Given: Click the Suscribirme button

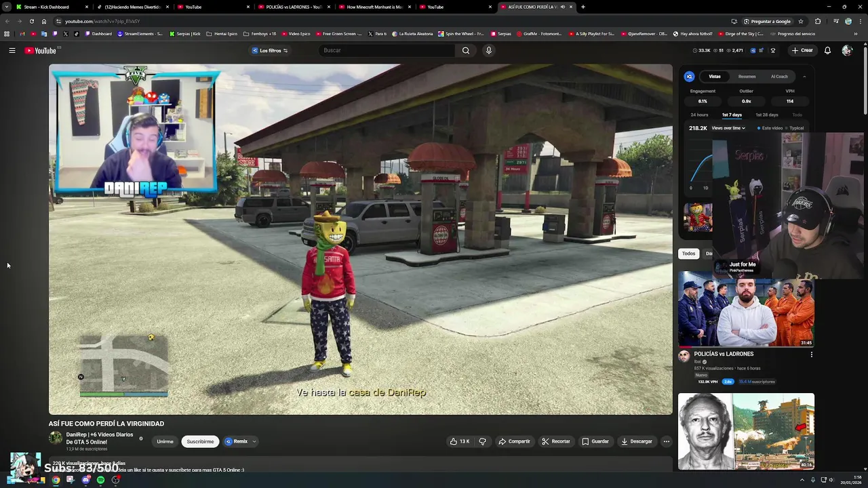Looking at the screenshot, I should [200, 441].
